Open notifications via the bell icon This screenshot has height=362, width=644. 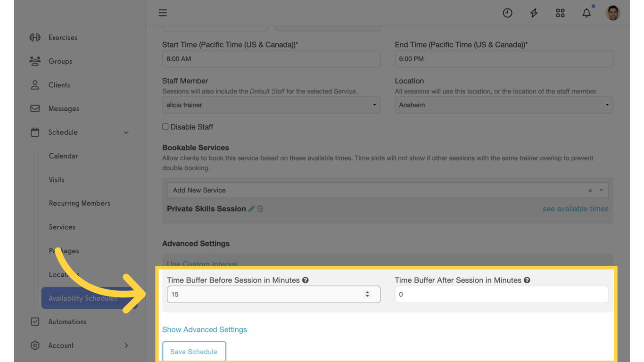click(586, 13)
